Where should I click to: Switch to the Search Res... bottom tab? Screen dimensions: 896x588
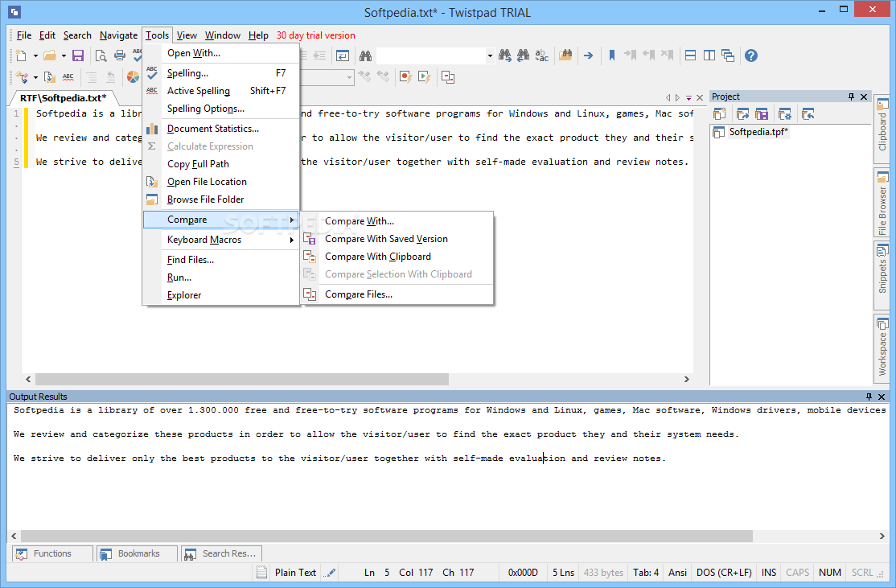click(x=221, y=553)
